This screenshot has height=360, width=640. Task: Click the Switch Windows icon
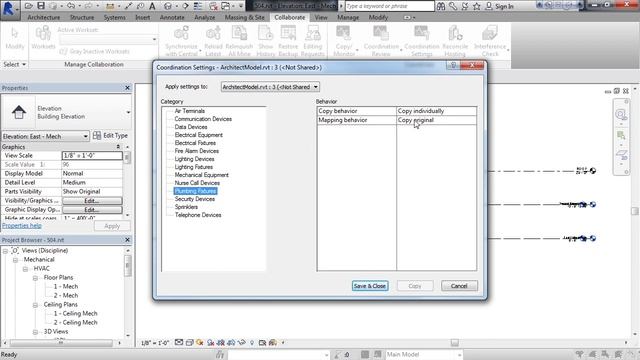pos(225,6)
